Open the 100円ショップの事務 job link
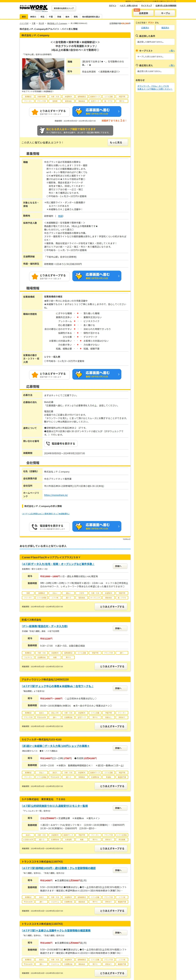This screenshot has width=196, height=980. point(56,746)
